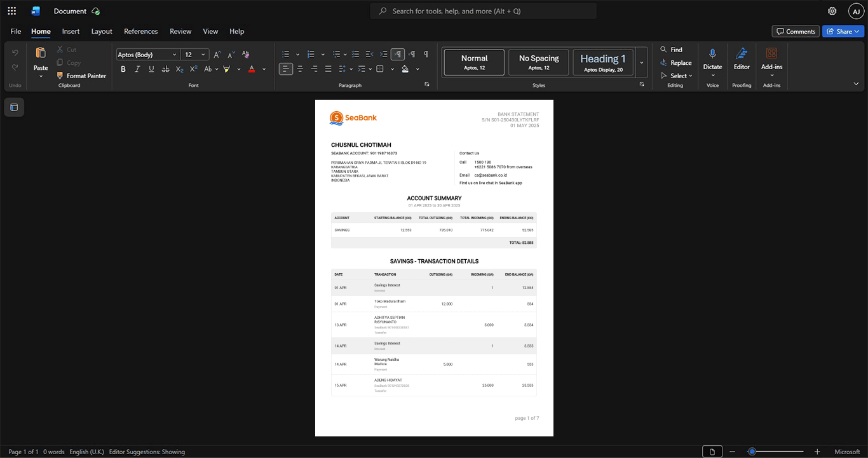Click the Dictate microphone icon
Viewport: 868px width, 458px height.
[713, 53]
